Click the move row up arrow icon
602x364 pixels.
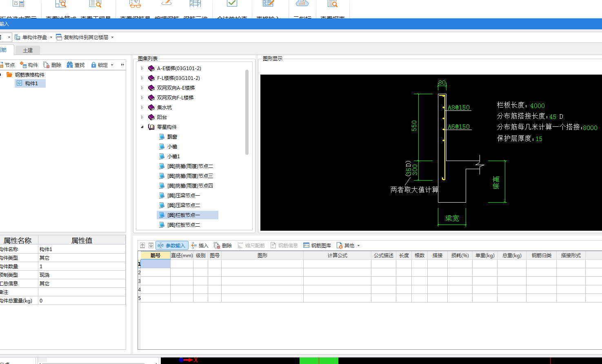(x=142, y=245)
